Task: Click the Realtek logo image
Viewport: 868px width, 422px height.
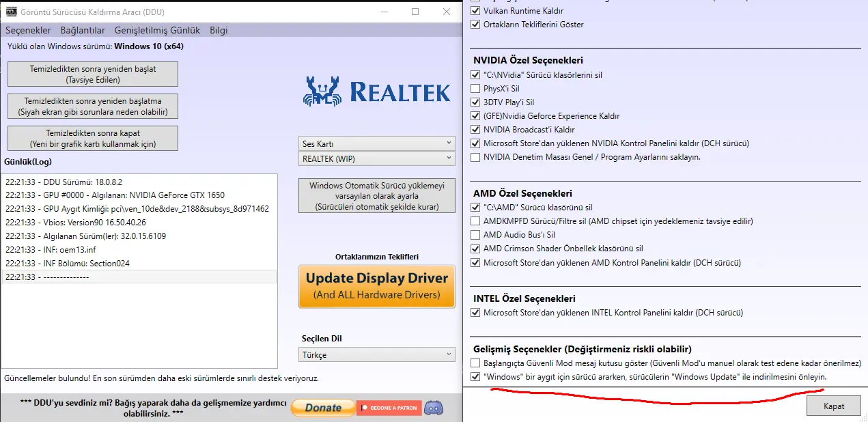Action: pyautogui.click(x=377, y=92)
